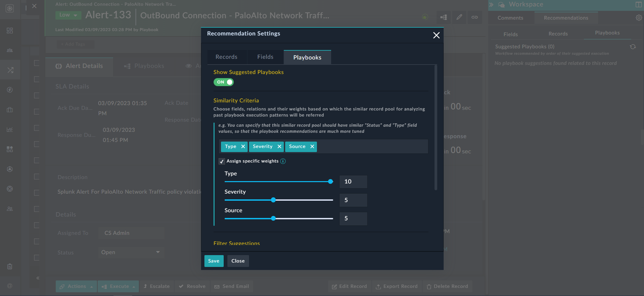This screenshot has width=644, height=296.
Task: Open the trash bin icon in sidebar
Action: coord(10,267)
